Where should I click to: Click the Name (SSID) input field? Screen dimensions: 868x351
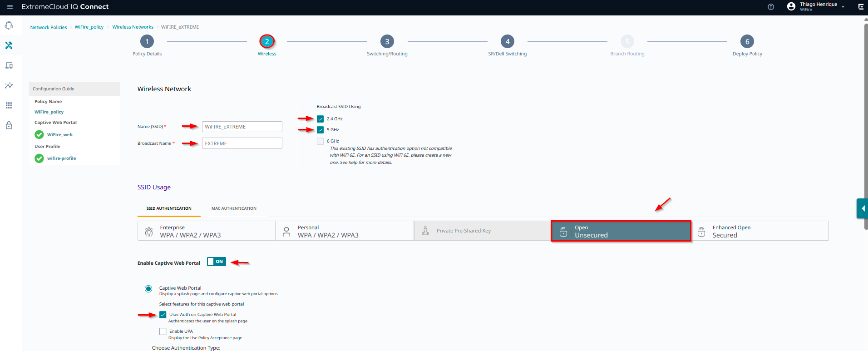[242, 127]
